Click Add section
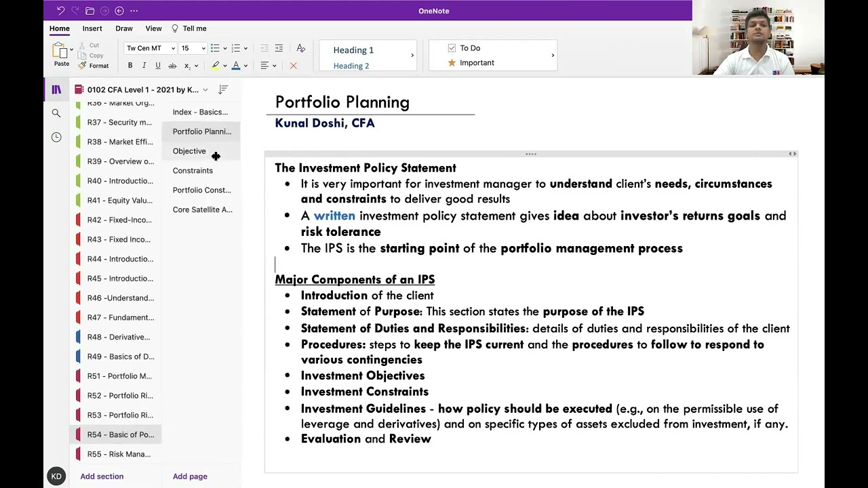 click(102, 476)
